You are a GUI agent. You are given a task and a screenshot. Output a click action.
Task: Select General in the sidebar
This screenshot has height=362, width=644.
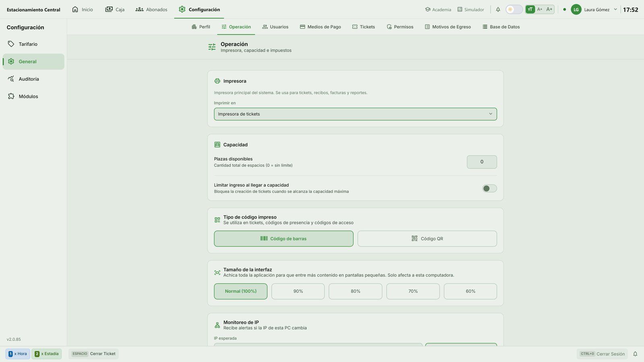[x=33, y=62]
